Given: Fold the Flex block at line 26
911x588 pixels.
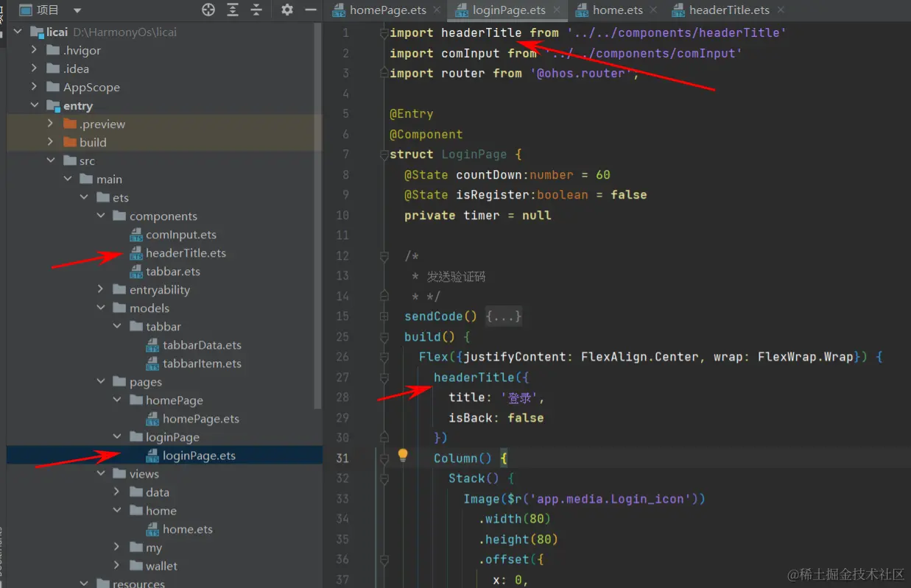Looking at the screenshot, I should click(384, 357).
